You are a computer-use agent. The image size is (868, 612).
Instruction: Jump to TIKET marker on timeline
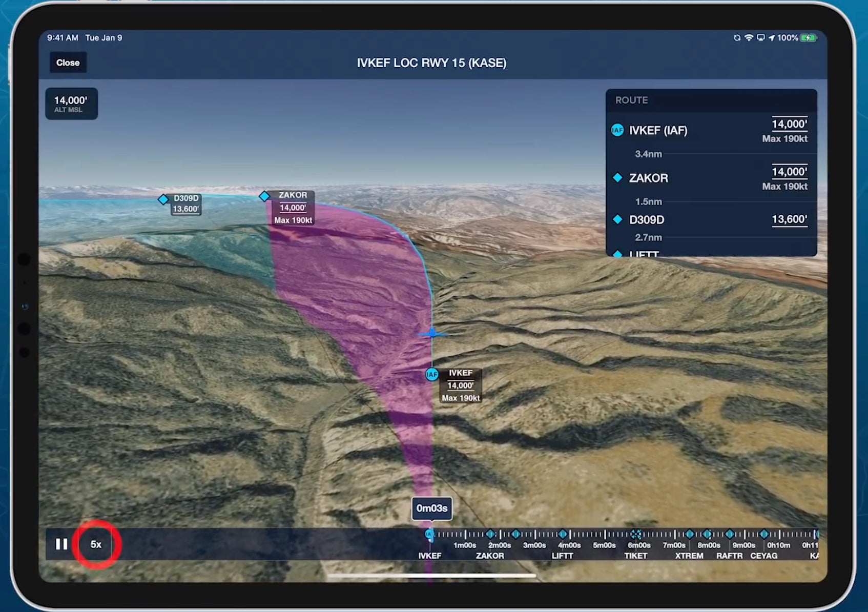coord(635,535)
